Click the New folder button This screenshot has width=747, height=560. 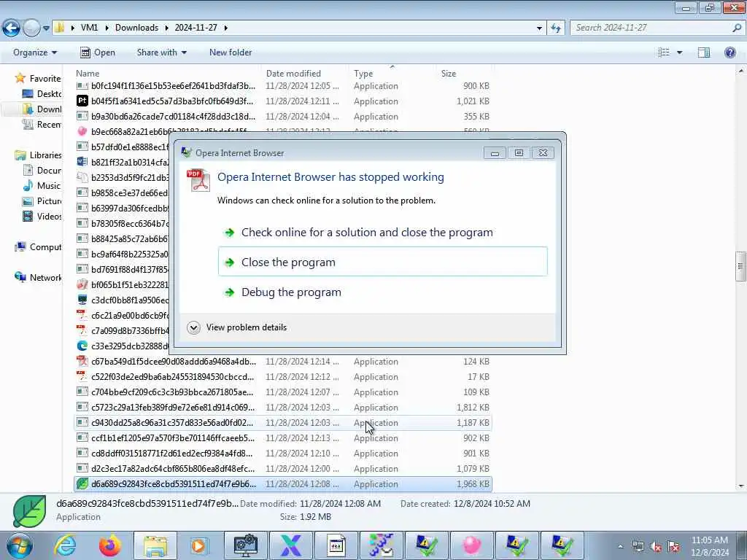click(x=231, y=52)
